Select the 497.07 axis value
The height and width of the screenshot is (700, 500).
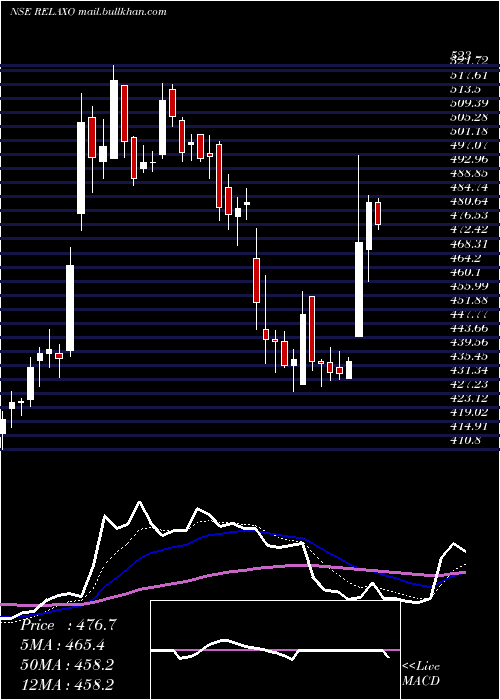tap(469, 146)
